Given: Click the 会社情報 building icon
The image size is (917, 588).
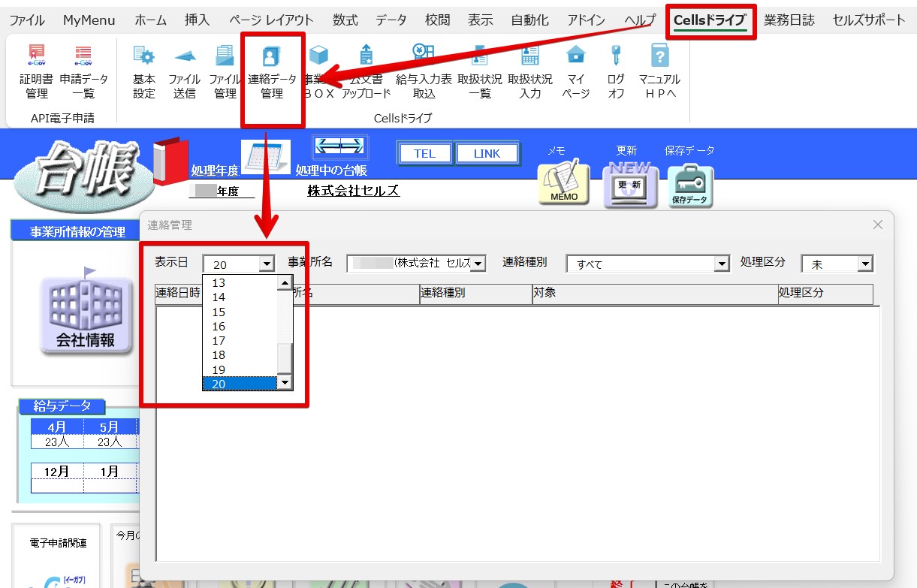Looking at the screenshot, I should (x=86, y=315).
